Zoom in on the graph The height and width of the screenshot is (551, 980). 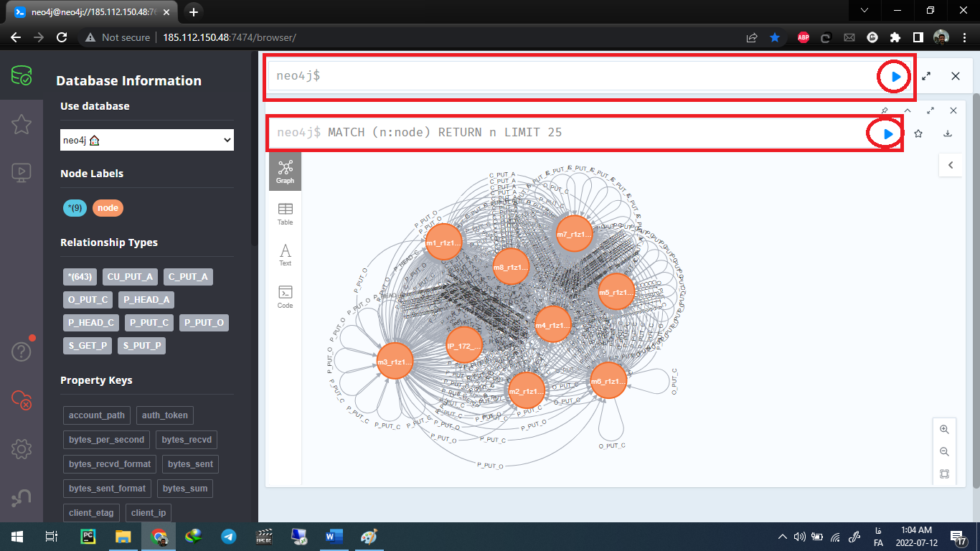point(944,429)
